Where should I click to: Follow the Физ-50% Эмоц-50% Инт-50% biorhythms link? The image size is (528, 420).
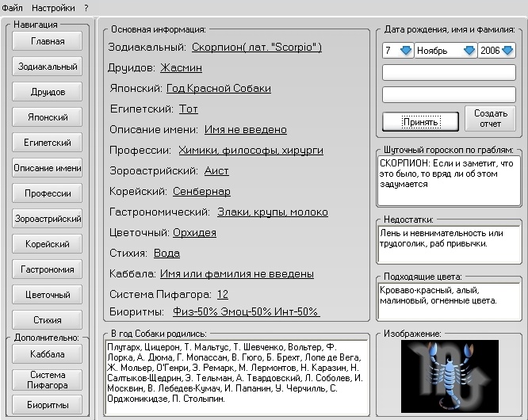(246, 311)
